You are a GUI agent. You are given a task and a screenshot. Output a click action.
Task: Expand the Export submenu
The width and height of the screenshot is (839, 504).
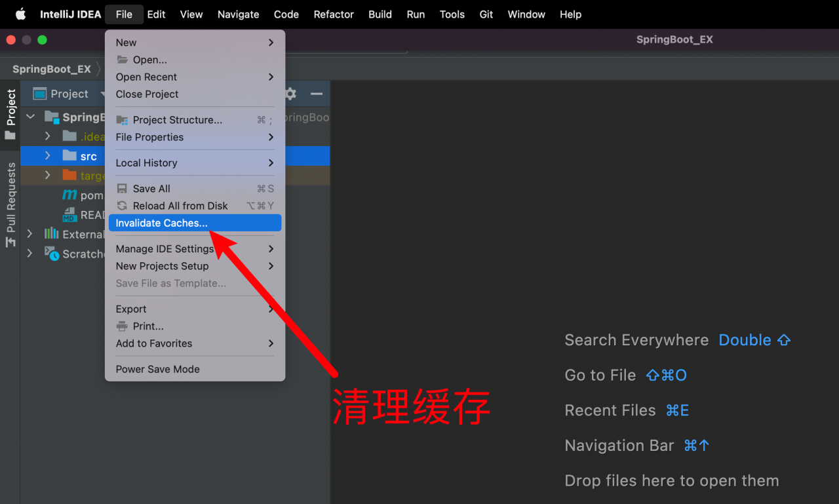coord(195,309)
